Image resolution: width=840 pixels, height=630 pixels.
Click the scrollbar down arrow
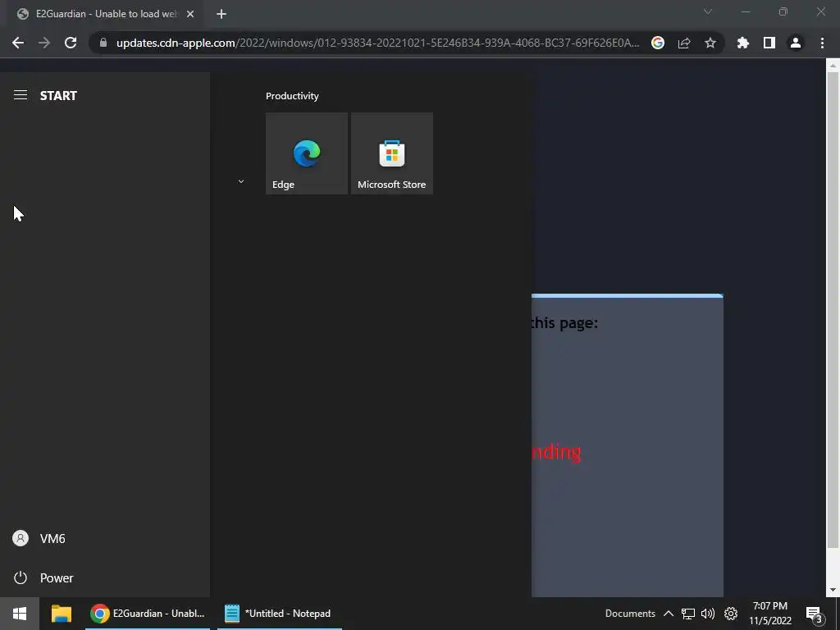pyautogui.click(x=833, y=590)
